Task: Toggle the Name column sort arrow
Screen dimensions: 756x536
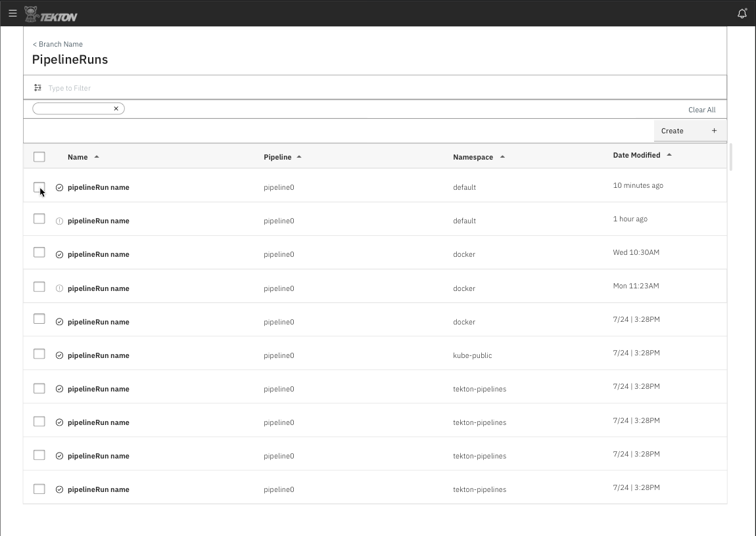Action: (x=95, y=156)
